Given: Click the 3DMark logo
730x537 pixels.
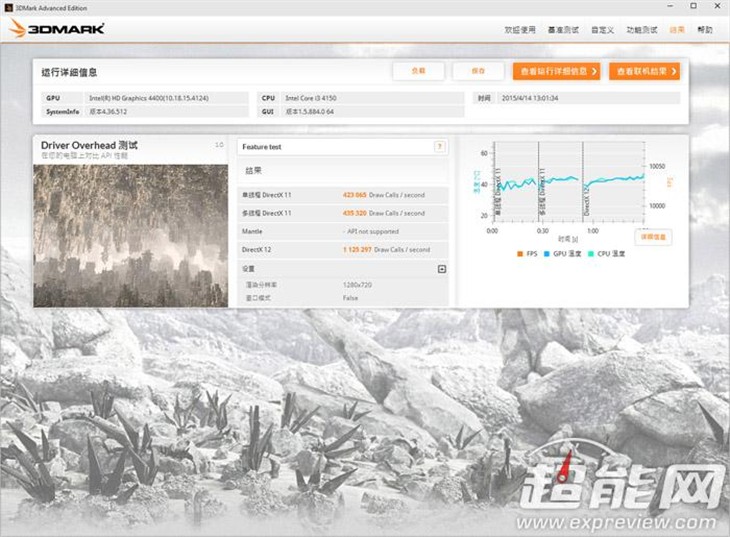Looking at the screenshot, I should click(57, 29).
